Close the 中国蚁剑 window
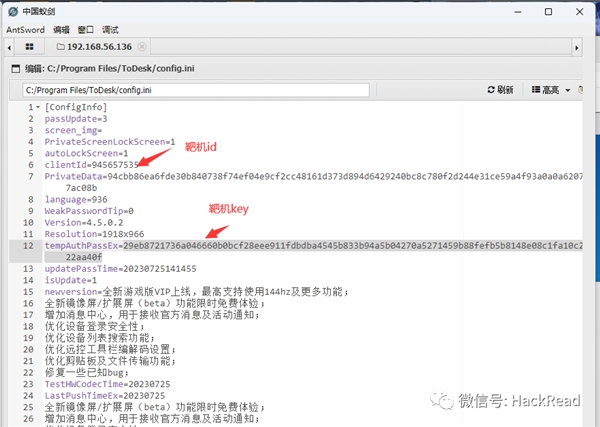The image size is (600, 427). (x=579, y=12)
